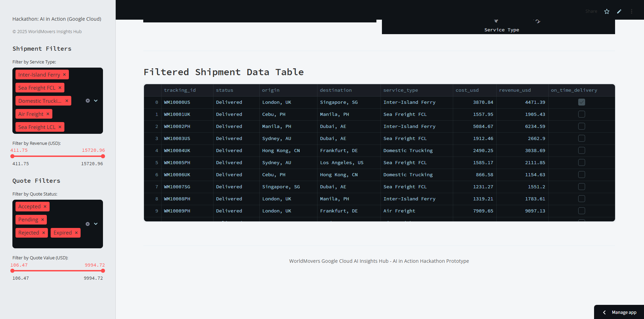Screen dimensions: 644x319
Task: Clear all quote status selections
Action: click(x=88, y=224)
